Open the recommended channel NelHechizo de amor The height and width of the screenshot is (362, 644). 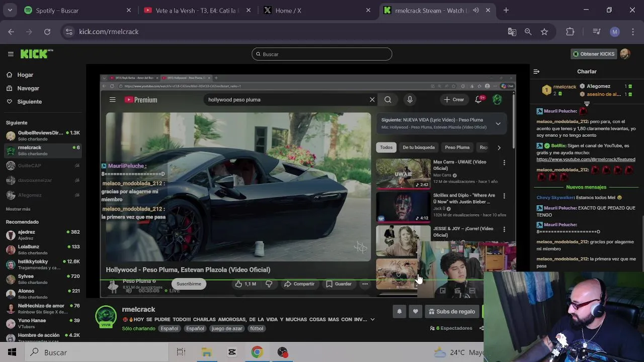(43, 309)
